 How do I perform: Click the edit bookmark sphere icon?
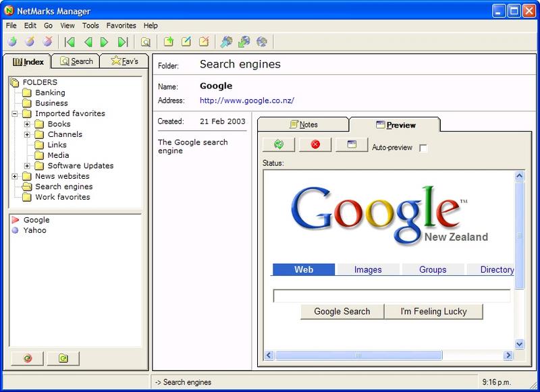pos(30,42)
